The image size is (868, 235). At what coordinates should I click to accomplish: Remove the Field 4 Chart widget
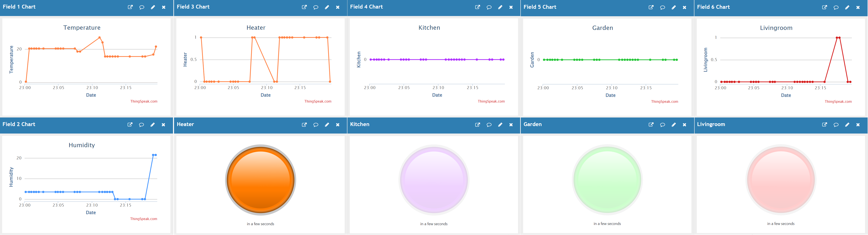click(511, 7)
